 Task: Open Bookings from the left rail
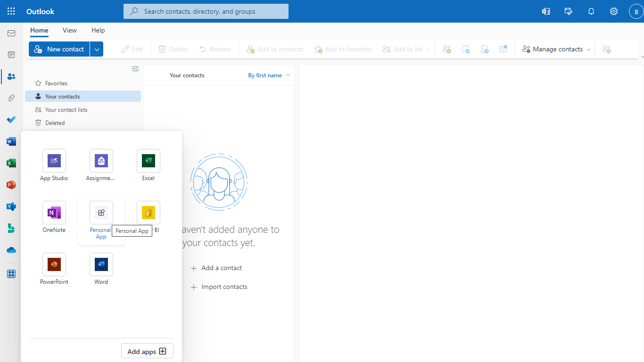(x=11, y=228)
